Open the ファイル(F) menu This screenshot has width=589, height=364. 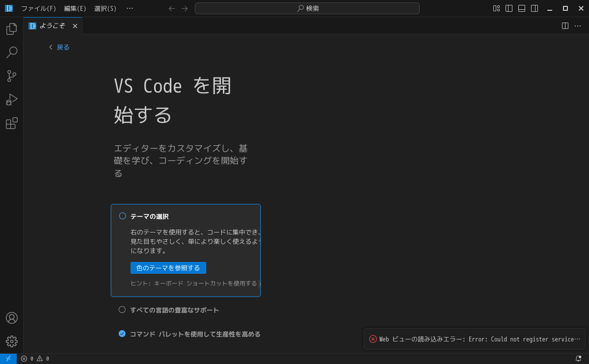pos(39,8)
